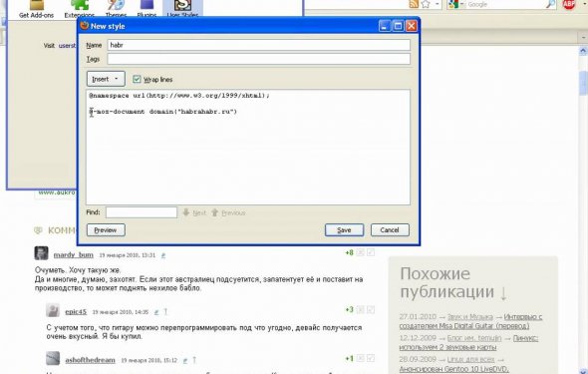Expand the Insert dropdown button

[106, 79]
